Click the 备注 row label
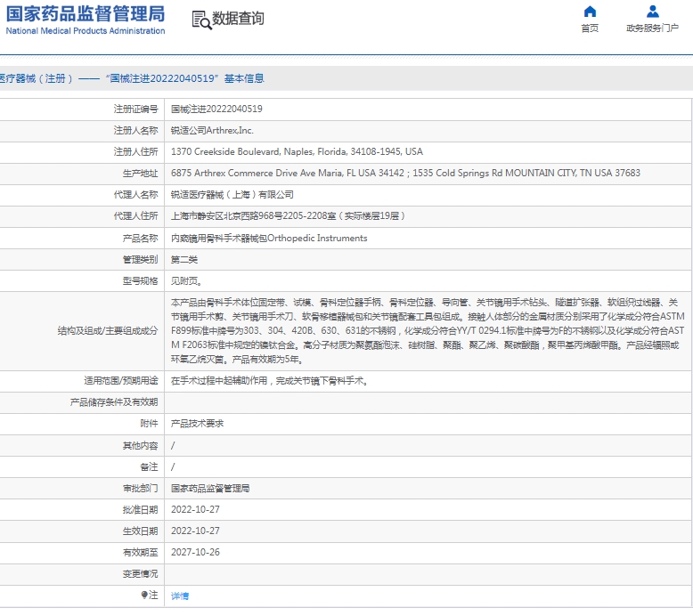Viewport: 693px width, 616px height. pos(149,466)
